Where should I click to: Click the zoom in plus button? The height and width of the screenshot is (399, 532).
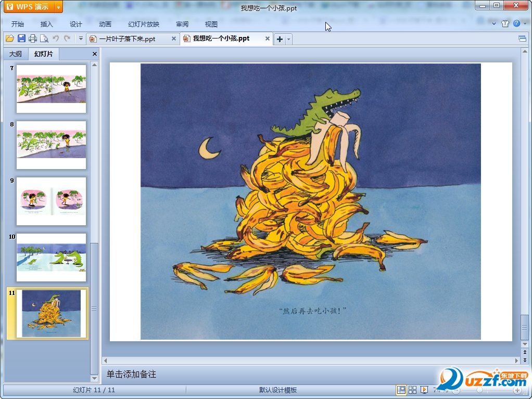517,391
